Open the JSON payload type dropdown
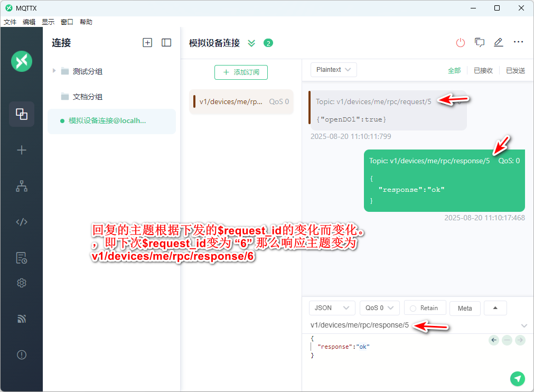 [x=332, y=308]
